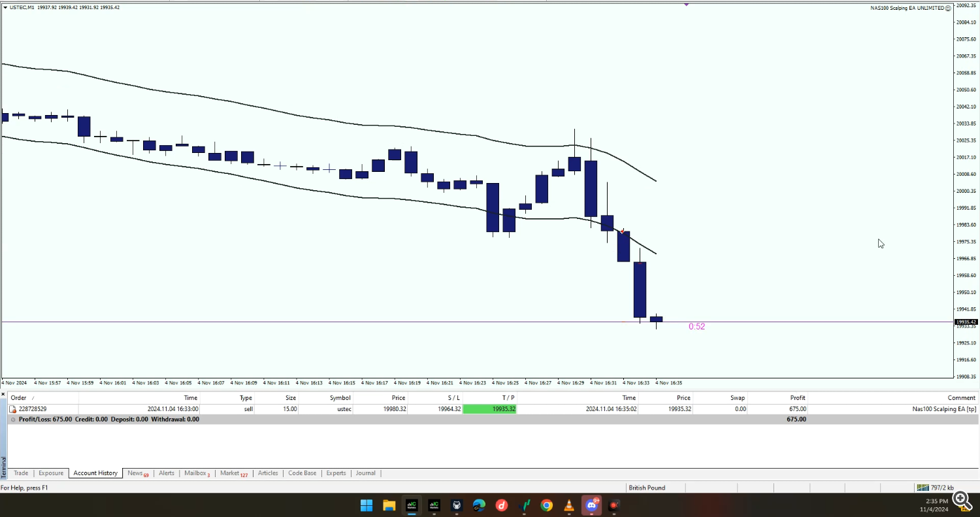Click the 797/2 kb traffic indicator
This screenshot has height=517, width=980.
[942, 488]
